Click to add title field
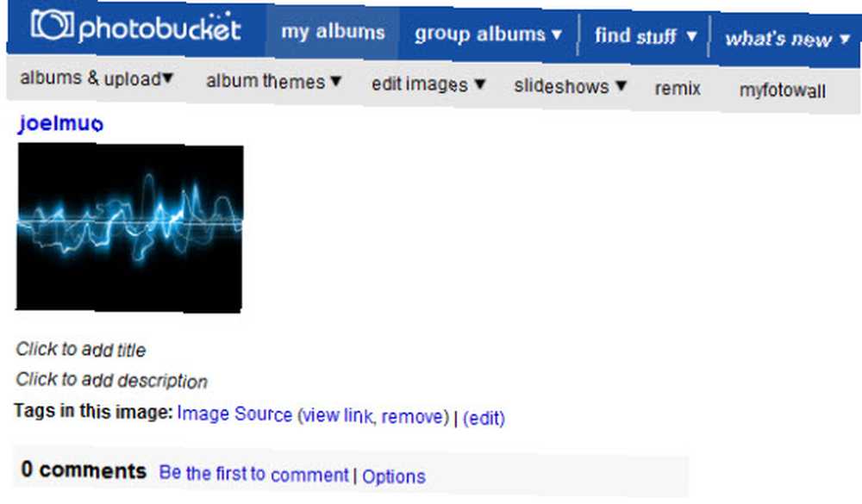This screenshot has height=504, width=862. click(x=81, y=350)
